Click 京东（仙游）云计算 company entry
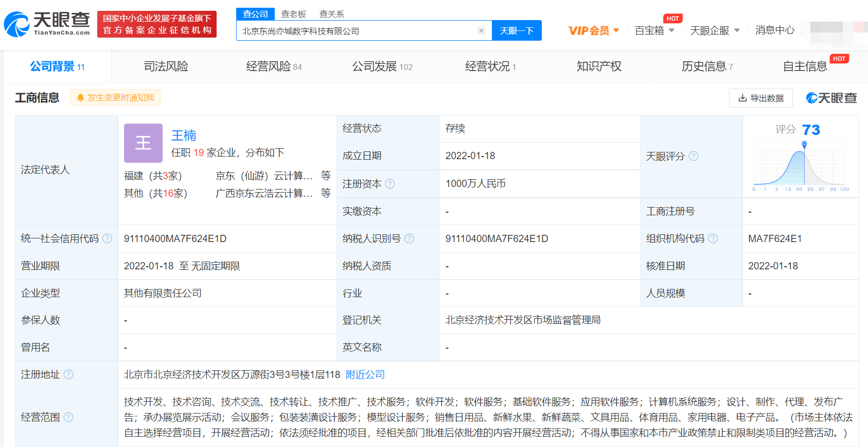Screen dimensions: 868x447 tap(264, 176)
